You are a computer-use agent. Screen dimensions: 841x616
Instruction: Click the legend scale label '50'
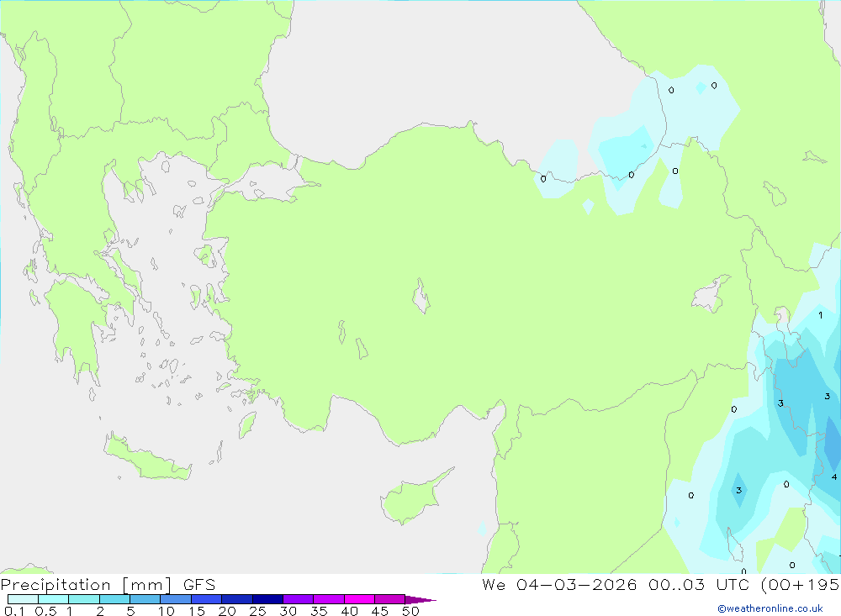(x=410, y=611)
